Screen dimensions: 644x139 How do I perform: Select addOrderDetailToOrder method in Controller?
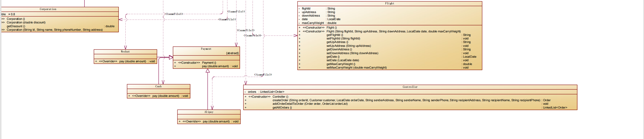pyautogui.click(x=310, y=104)
